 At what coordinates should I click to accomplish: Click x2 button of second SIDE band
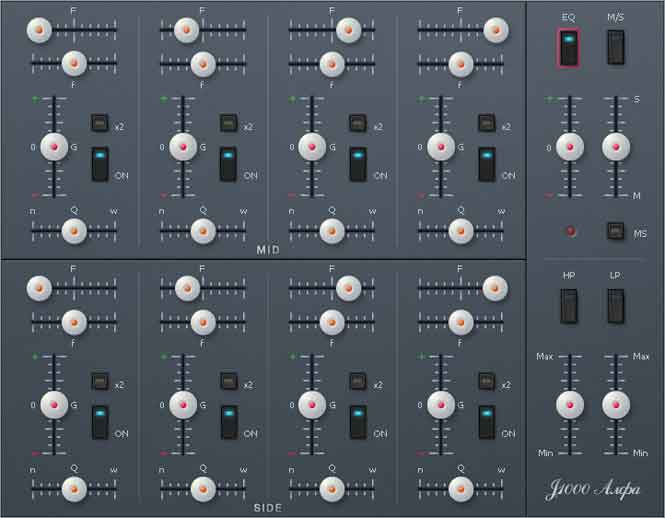click(229, 381)
